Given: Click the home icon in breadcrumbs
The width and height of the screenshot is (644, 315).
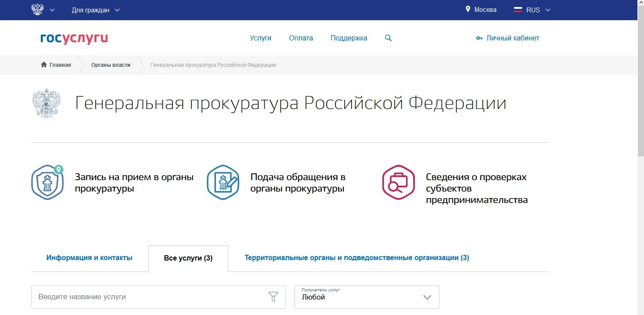Looking at the screenshot, I should [44, 65].
